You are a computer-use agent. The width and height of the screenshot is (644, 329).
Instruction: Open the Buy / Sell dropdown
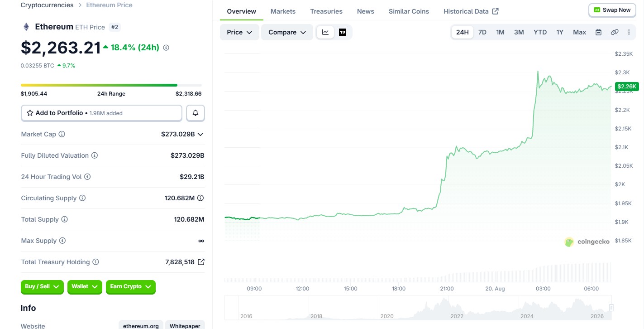pos(42,287)
